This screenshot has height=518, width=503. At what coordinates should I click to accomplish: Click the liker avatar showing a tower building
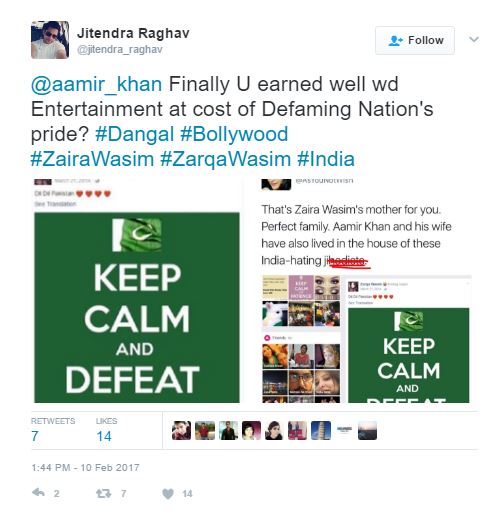click(321, 430)
